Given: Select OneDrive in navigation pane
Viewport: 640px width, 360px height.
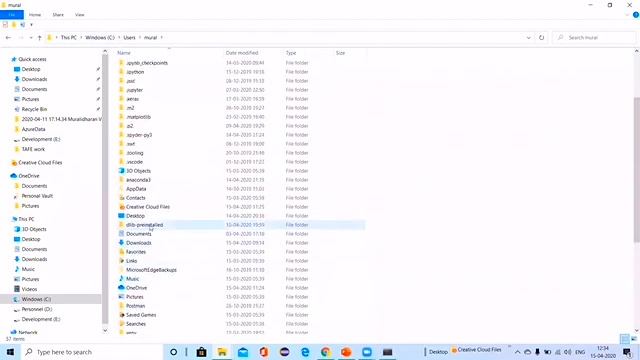Looking at the screenshot, I should point(29,176).
